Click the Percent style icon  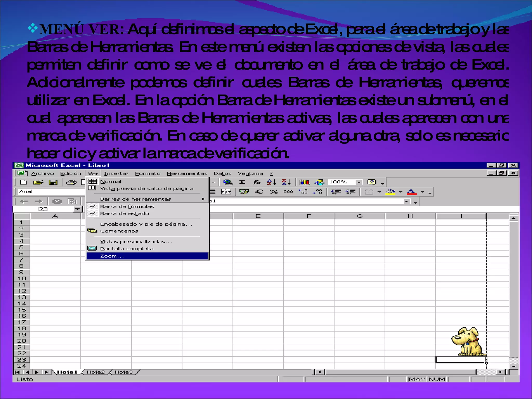point(274,192)
